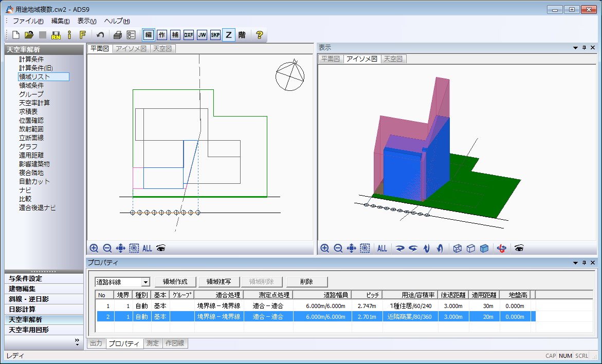Screen dimensions: 602x364
Task: Open the 日影計算 sidebar section
Action: [44, 309]
